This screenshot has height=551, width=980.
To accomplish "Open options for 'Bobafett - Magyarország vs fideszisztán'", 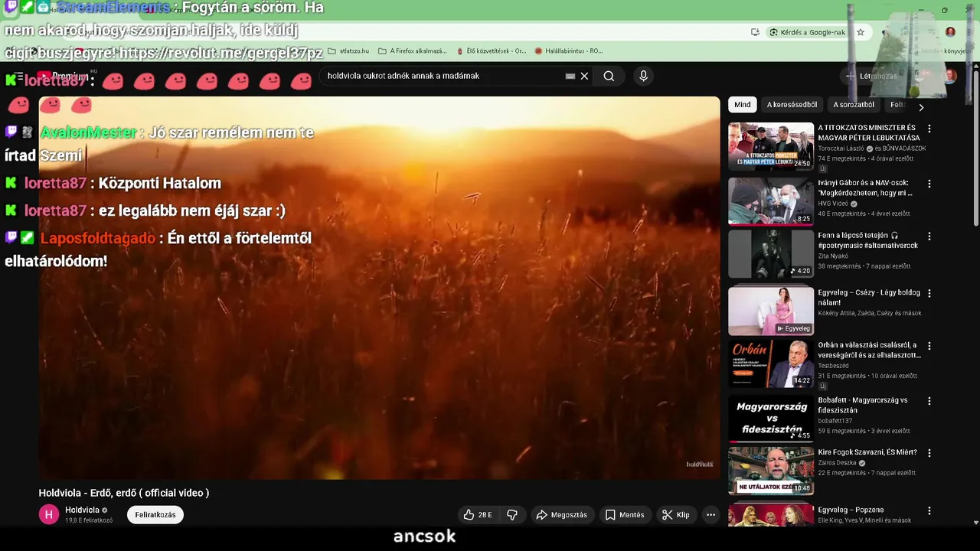I will point(929,401).
